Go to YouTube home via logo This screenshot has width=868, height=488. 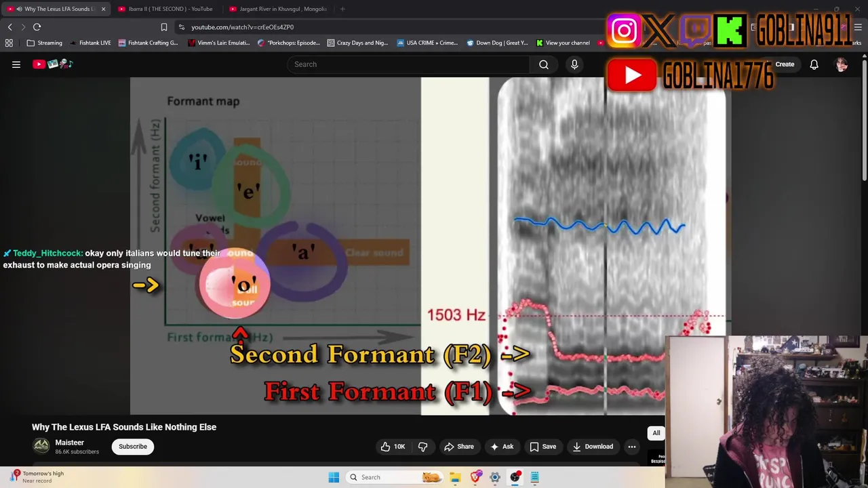[x=52, y=64]
